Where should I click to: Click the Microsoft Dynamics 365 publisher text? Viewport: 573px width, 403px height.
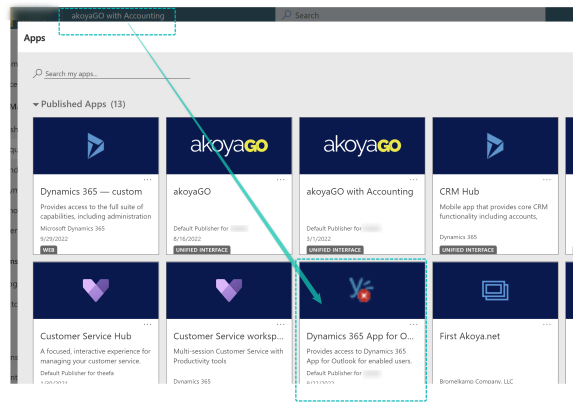click(72, 228)
